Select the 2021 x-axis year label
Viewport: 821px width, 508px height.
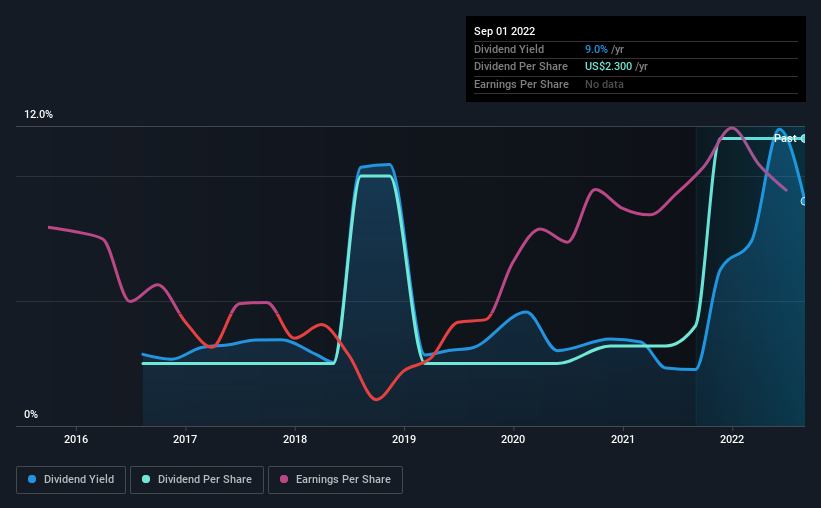[x=623, y=439]
